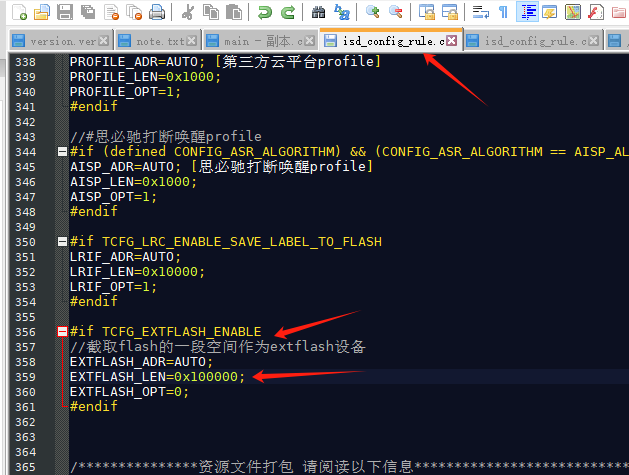Click the Open file folder icon
Viewport: 629px width, 475px height.
pos(42,12)
